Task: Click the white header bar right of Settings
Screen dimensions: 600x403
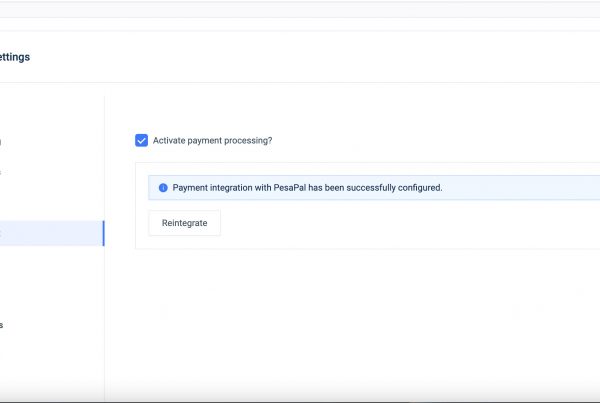Action: (x=300, y=57)
